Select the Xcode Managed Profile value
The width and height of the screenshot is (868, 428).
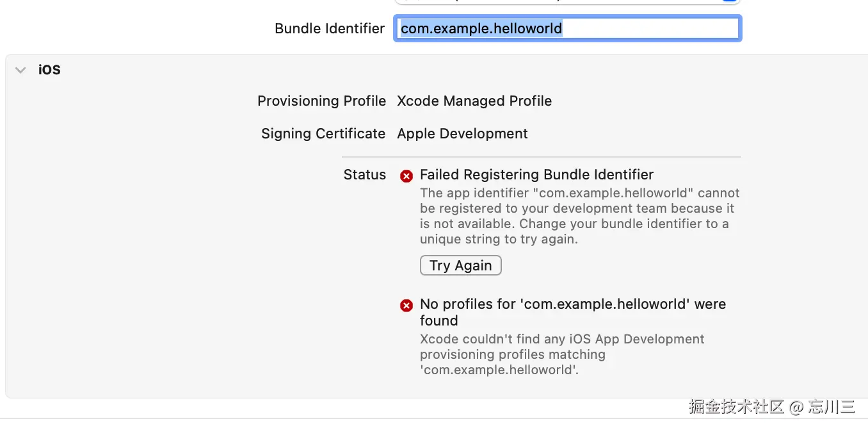[474, 101]
